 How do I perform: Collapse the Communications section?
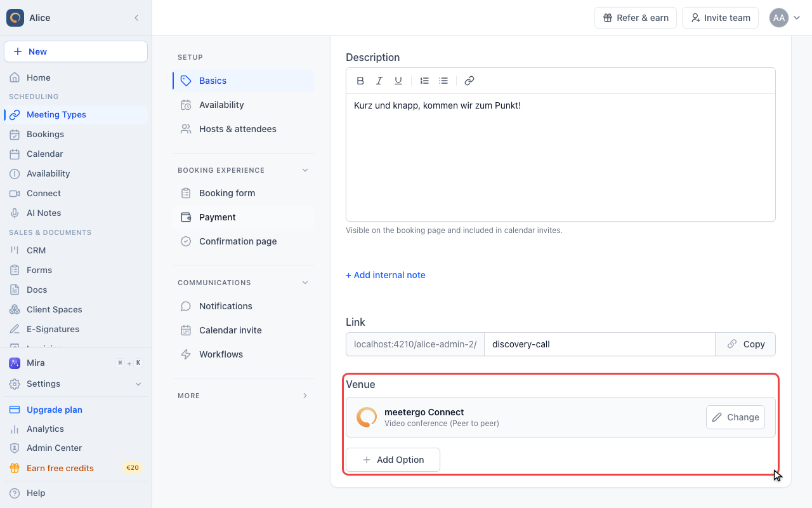point(305,283)
